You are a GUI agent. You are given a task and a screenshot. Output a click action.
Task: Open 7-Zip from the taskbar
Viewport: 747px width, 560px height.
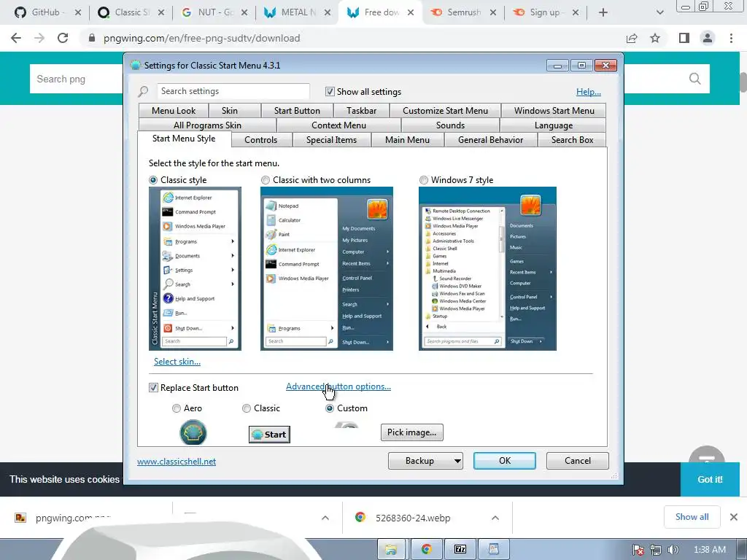point(460,549)
